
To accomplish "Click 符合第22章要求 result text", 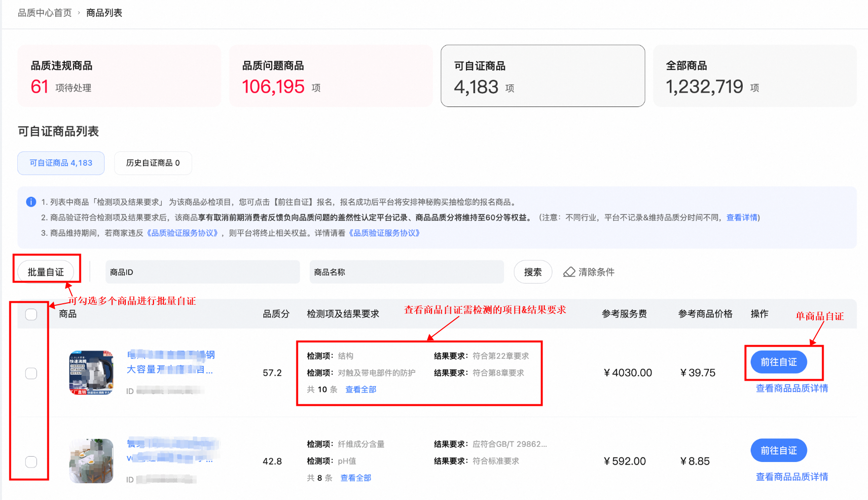I will (501, 356).
